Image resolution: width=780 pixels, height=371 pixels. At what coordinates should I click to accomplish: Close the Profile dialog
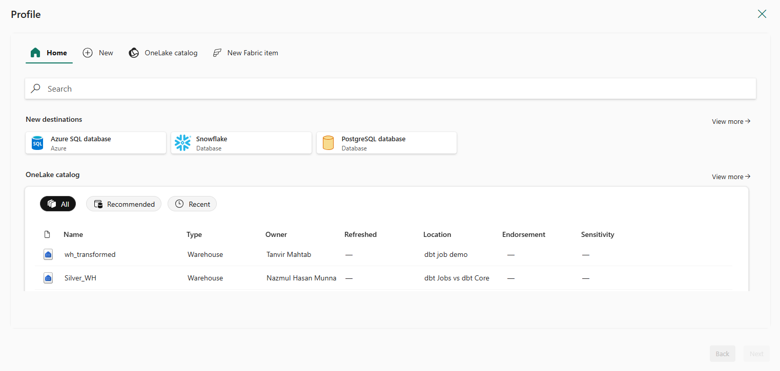pos(762,14)
